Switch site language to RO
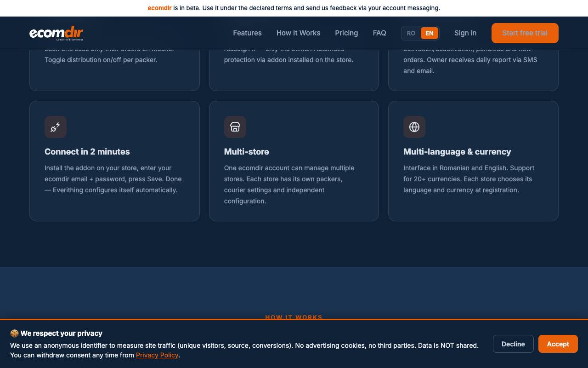This screenshot has height=368, width=588. (411, 33)
